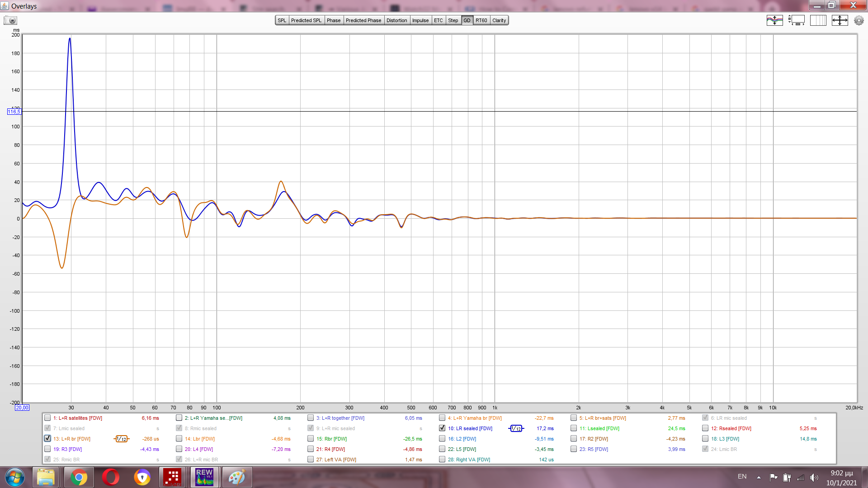Toggle the graph scrollbars icon
868x488 pixels.
(x=796, y=20)
